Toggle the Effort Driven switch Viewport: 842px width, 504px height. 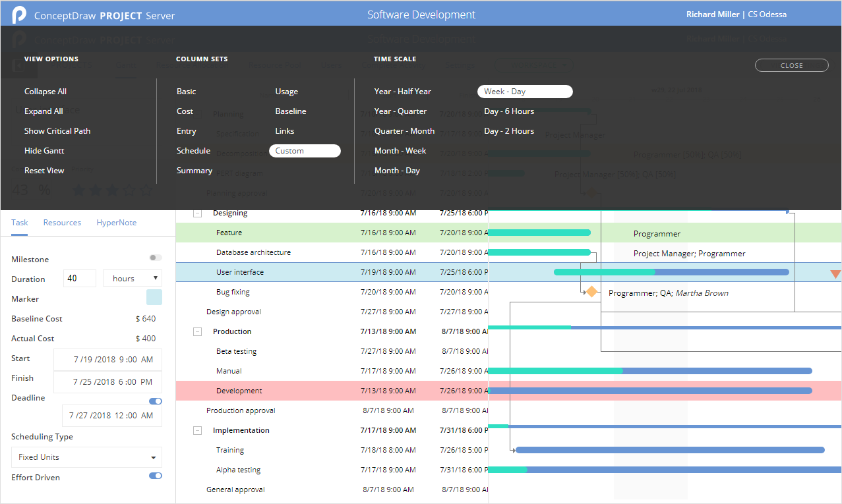156,476
